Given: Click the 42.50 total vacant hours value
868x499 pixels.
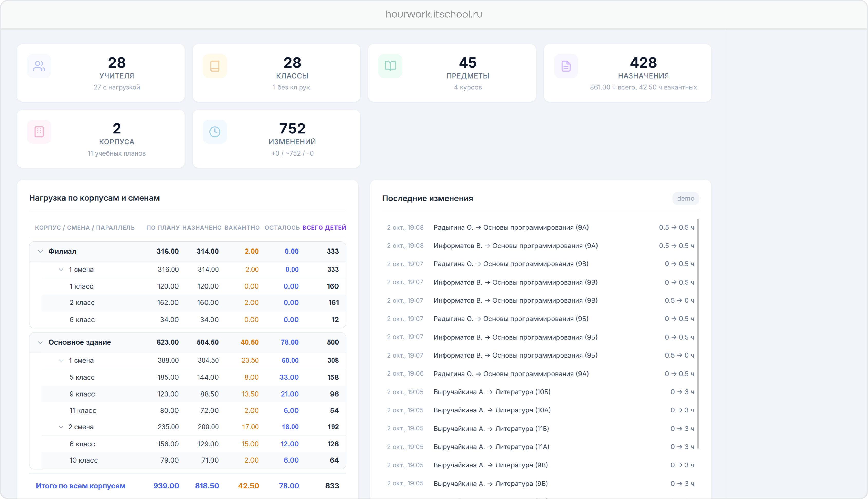Looking at the screenshot, I should pos(249,486).
